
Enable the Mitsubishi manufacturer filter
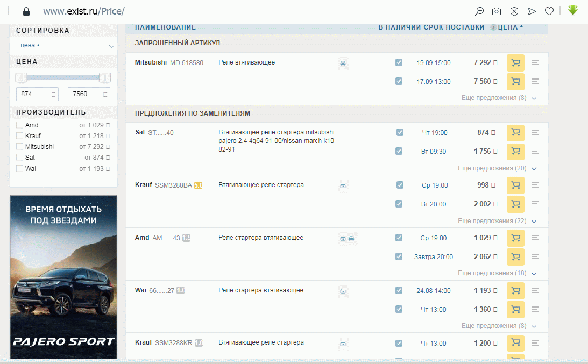pos(20,147)
